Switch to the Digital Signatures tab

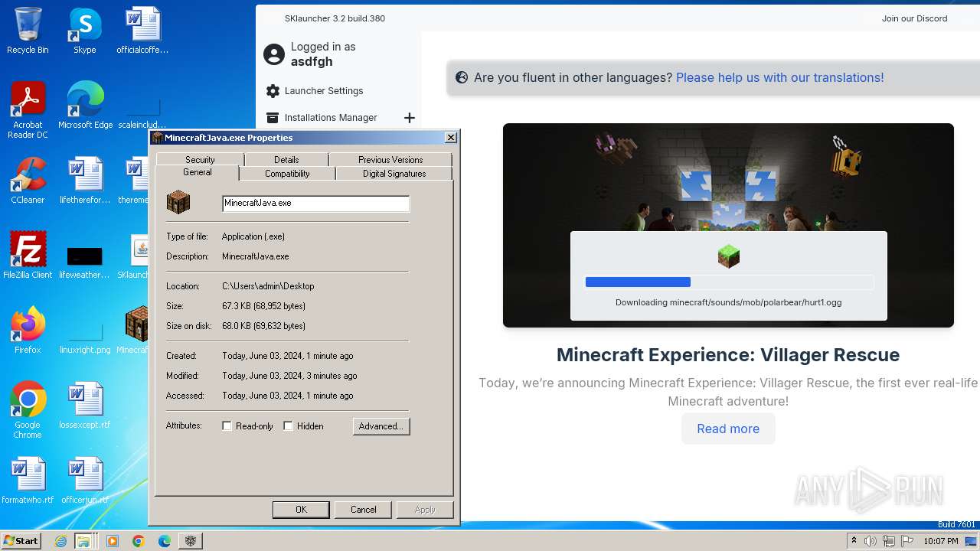tap(394, 174)
